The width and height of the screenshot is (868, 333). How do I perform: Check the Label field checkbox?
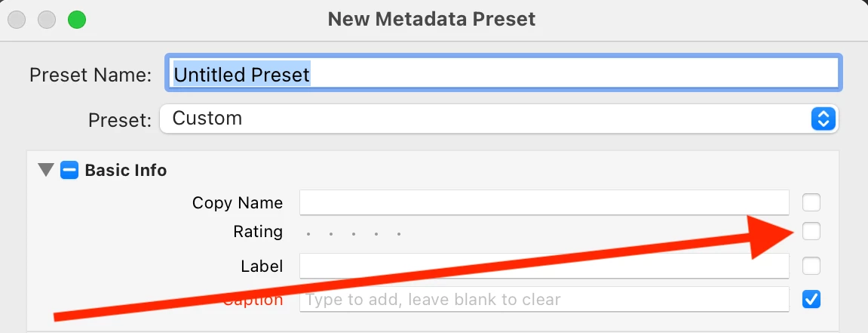[811, 266]
